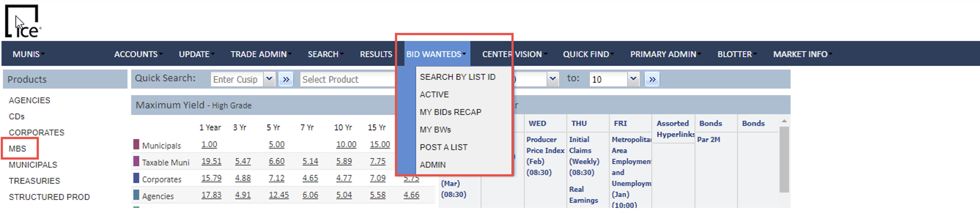Select SEARCH BY LIST ID option
Viewport: 980px width, 212px height.
point(457,77)
